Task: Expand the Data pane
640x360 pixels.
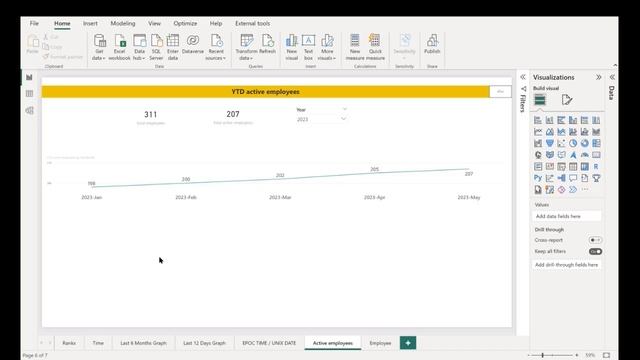Action: (612, 77)
